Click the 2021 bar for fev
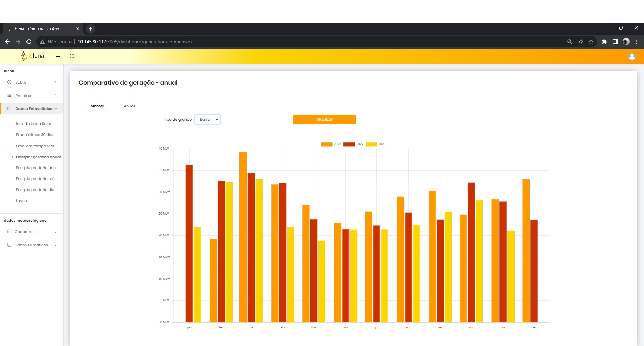 (213, 280)
